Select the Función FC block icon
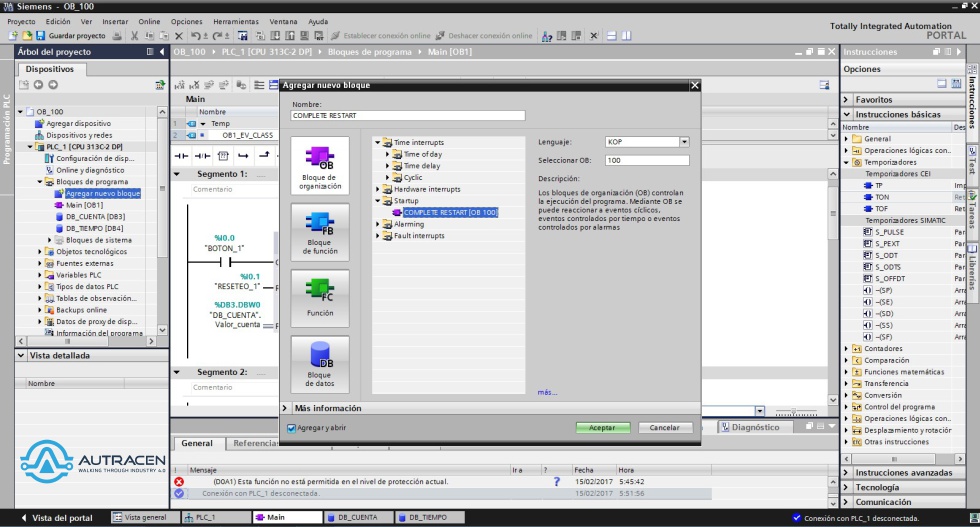 (319, 298)
